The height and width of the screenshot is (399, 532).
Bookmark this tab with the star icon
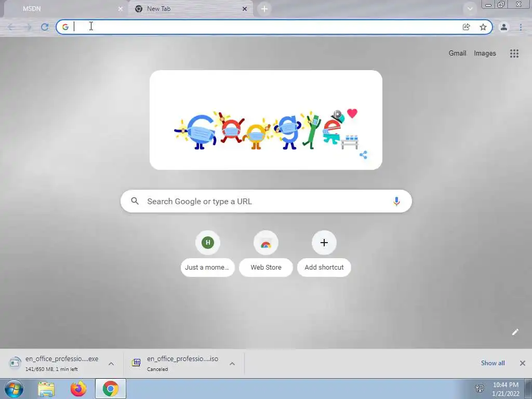click(x=483, y=27)
